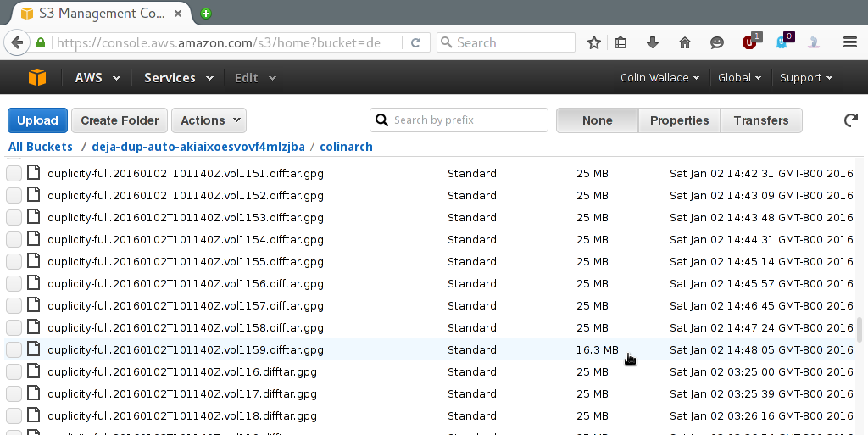This screenshot has width=868, height=435.
Task: Click in the Search by prefix field
Action: pos(459,120)
